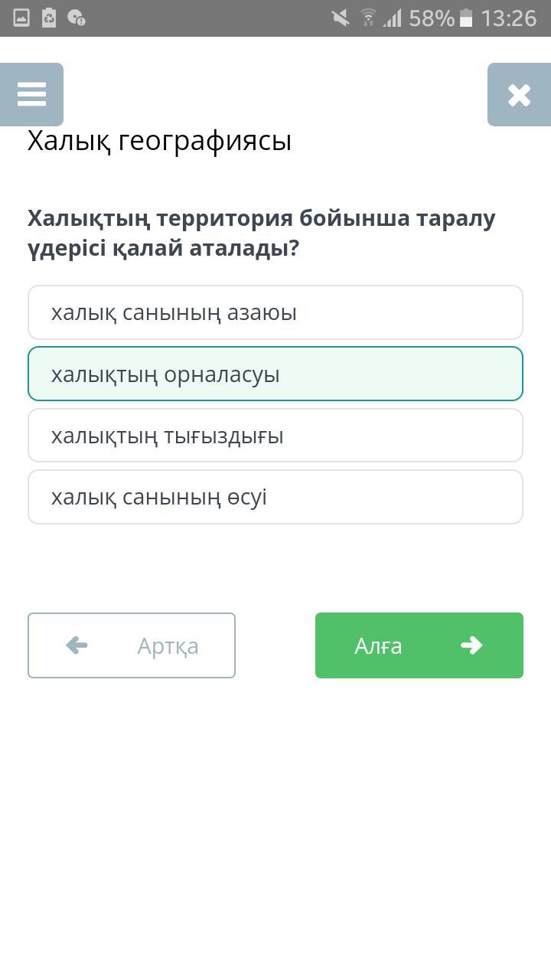Go back with the Артқа button
The width and height of the screenshot is (551, 980).
tap(132, 645)
